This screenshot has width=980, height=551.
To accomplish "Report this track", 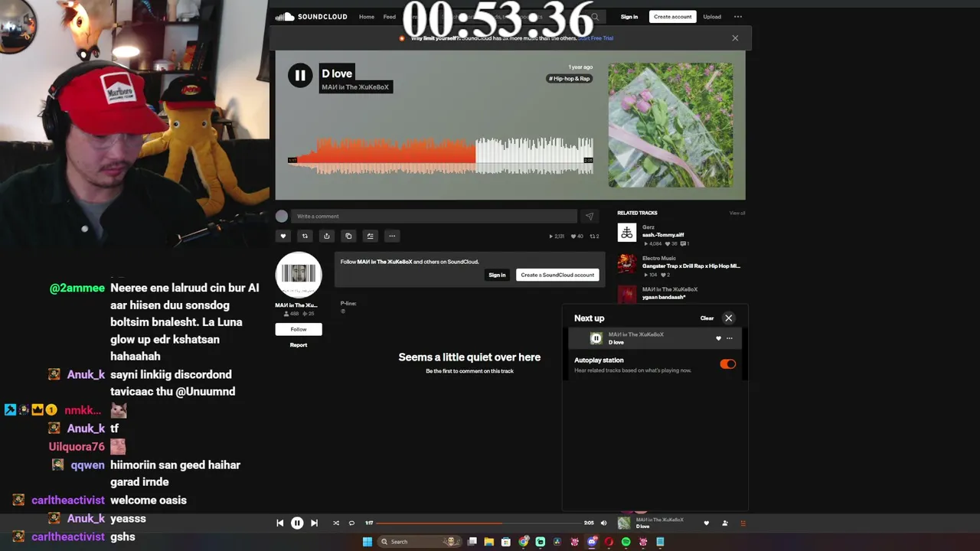I will pyautogui.click(x=299, y=345).
